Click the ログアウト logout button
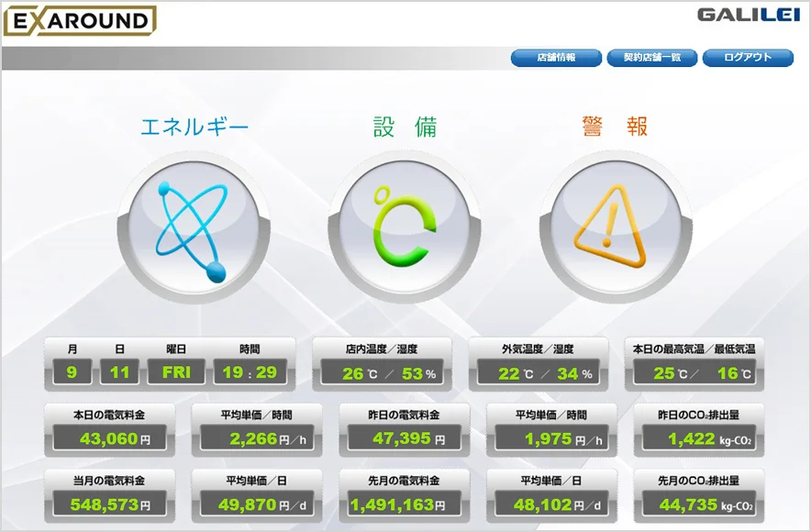811x532 pixels. click(748, 58)
